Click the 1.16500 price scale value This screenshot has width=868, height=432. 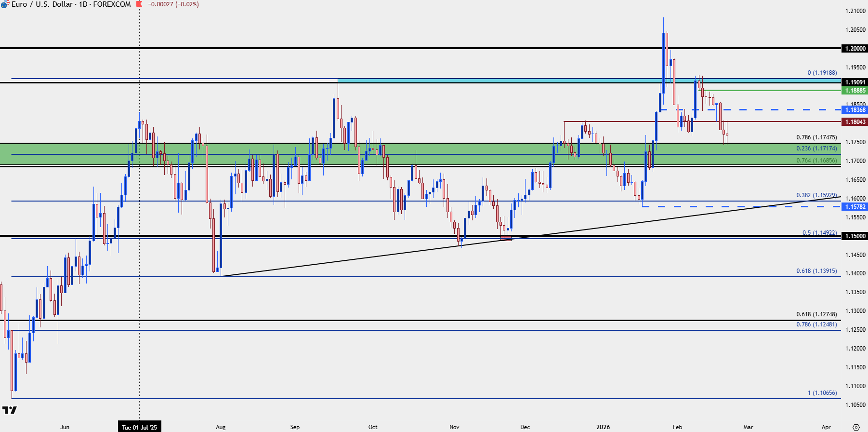pyautogui.click(x=855, y=180)
